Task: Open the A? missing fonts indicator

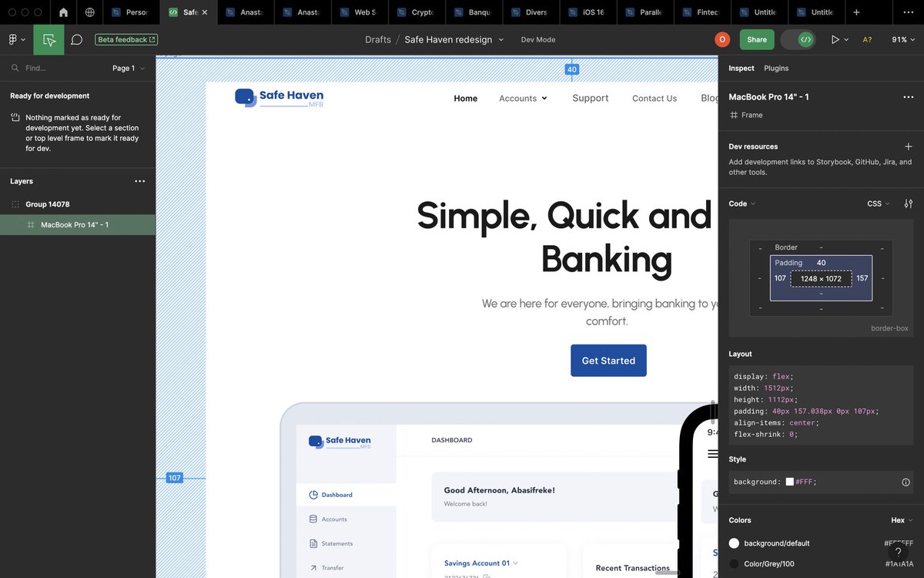Action: click(867, 39)
